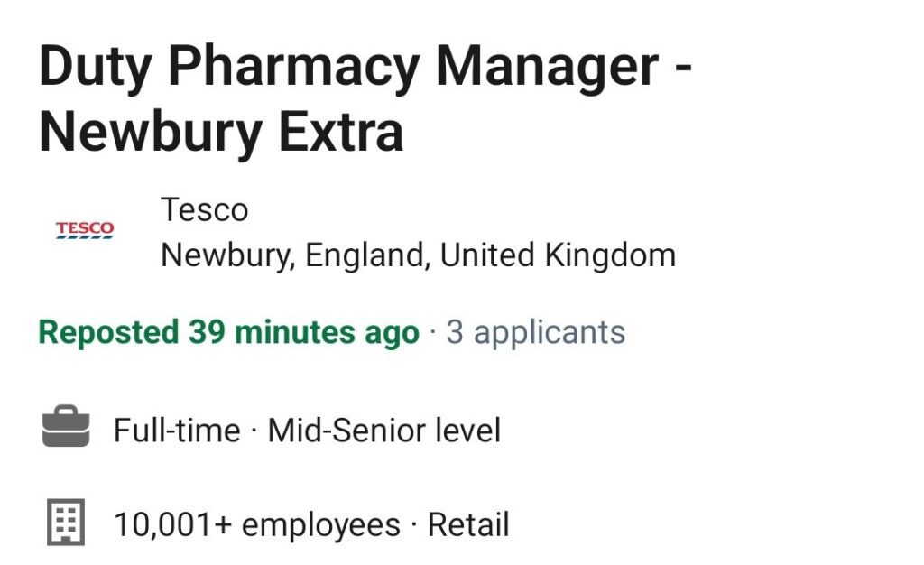Click the word Pharmacy in the job title
The width and height of the screenshot is (924, 565).
click(x=293, y=68)
